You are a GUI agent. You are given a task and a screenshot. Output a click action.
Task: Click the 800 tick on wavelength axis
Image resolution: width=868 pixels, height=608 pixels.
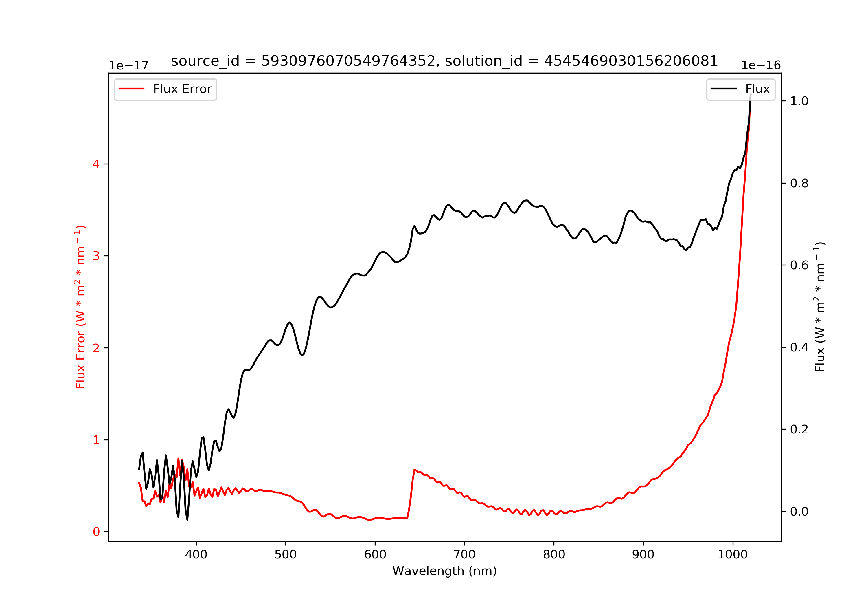(x=554, y=555)
